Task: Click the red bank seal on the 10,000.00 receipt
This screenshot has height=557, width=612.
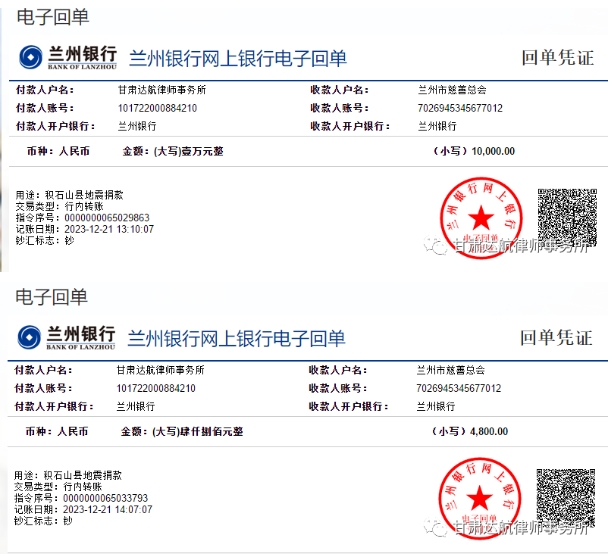Action: [481, 218]
